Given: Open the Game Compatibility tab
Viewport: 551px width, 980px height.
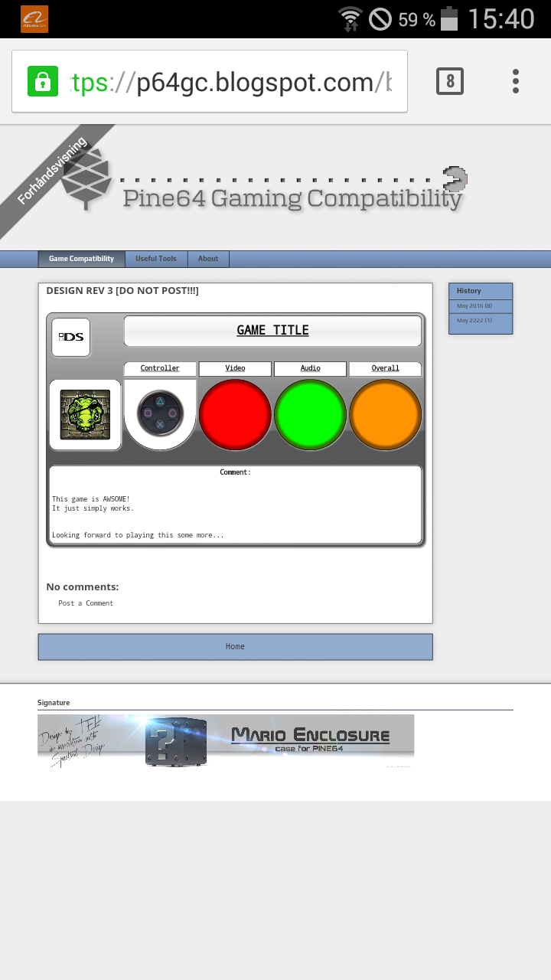Looking at the screenshot, I should pos(81,259).
